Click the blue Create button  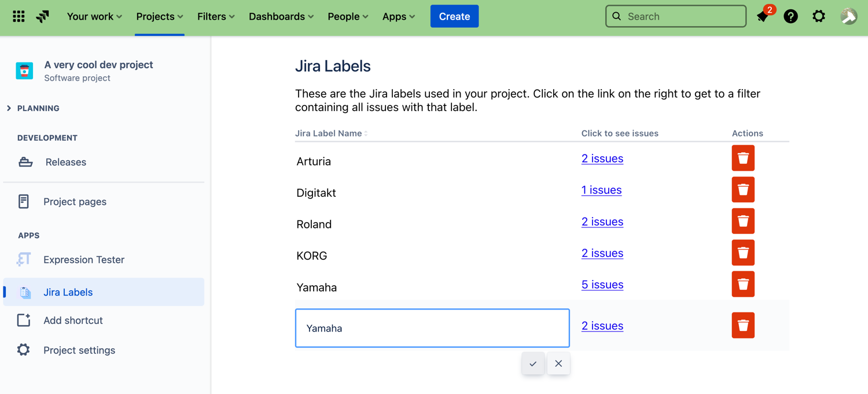tap(454, 16)
